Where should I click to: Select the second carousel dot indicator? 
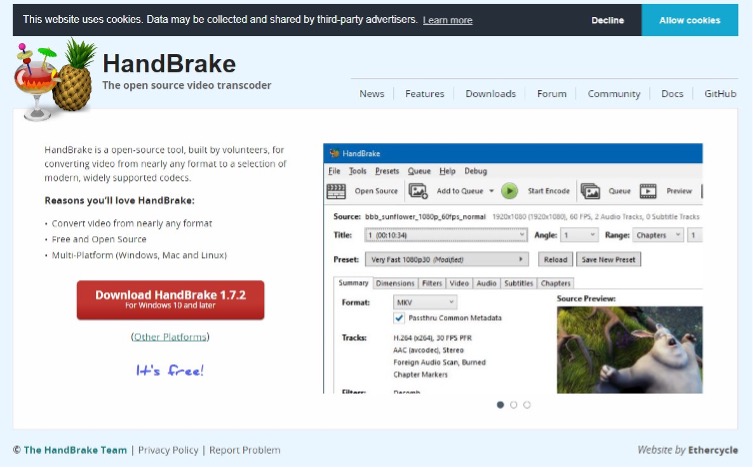(x=513, y=405)
